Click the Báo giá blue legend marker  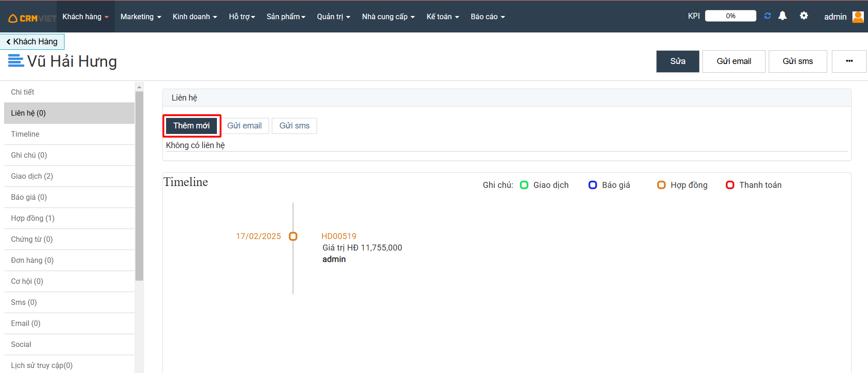pos(593,185)
